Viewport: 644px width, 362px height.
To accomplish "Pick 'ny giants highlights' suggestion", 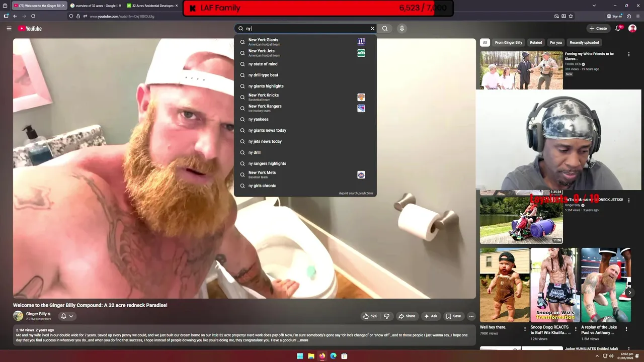I will click(x=305, y=86).
